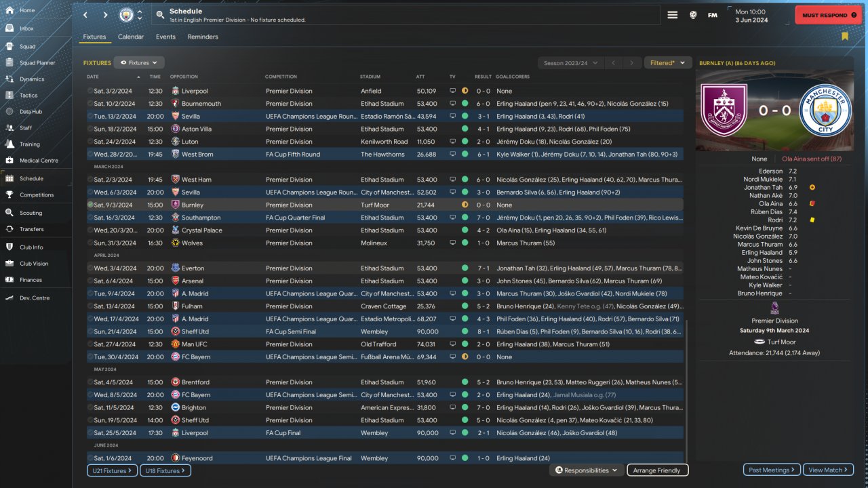Switch to the Calendar tab
The image size is (868, 488).
tap(131, 37)
